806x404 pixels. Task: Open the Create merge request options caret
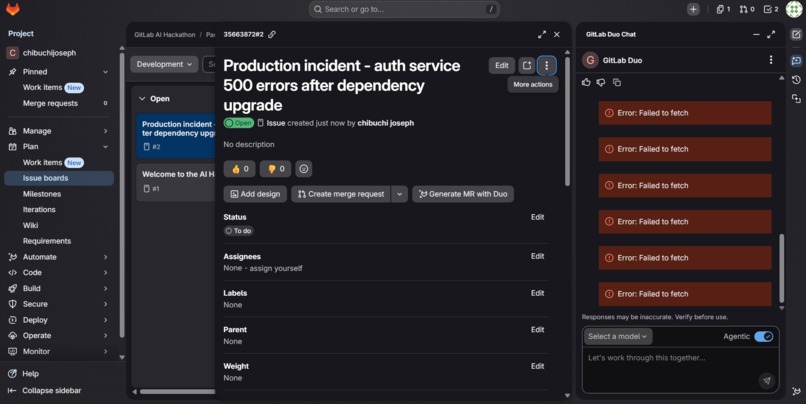[x=399, y=194]
